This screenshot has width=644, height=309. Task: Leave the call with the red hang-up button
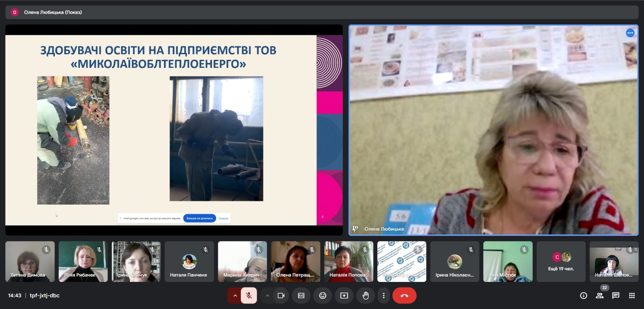pos(404,296)
